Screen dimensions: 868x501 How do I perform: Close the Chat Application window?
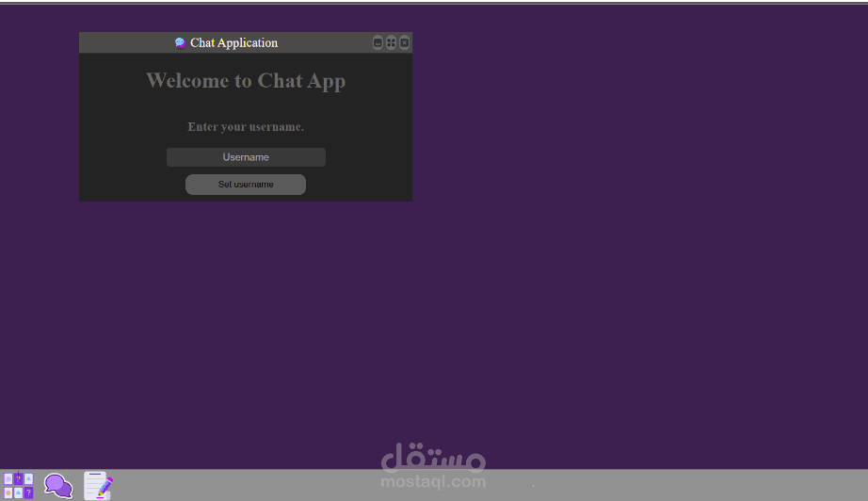click(x=405, y=42)
